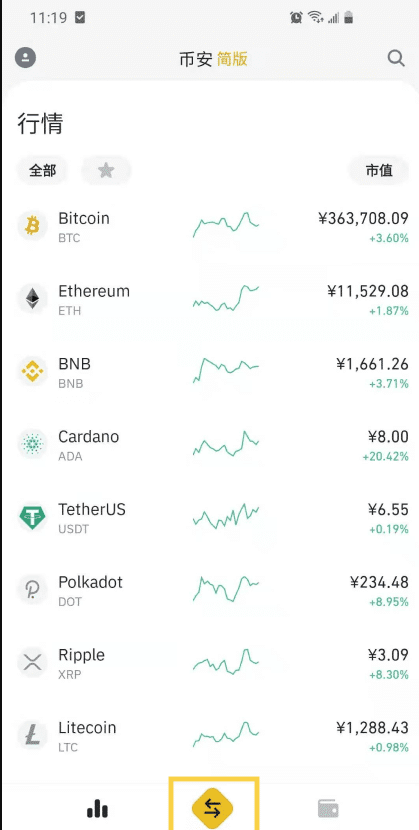
Task: Select the markets bar chart tab icon
Action: pos(97,808)
